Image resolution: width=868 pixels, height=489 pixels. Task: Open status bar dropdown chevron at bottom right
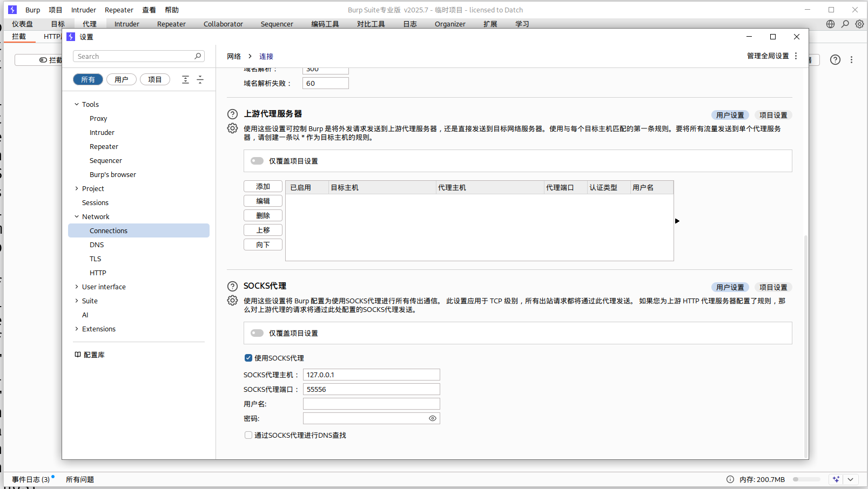[851, 479]
